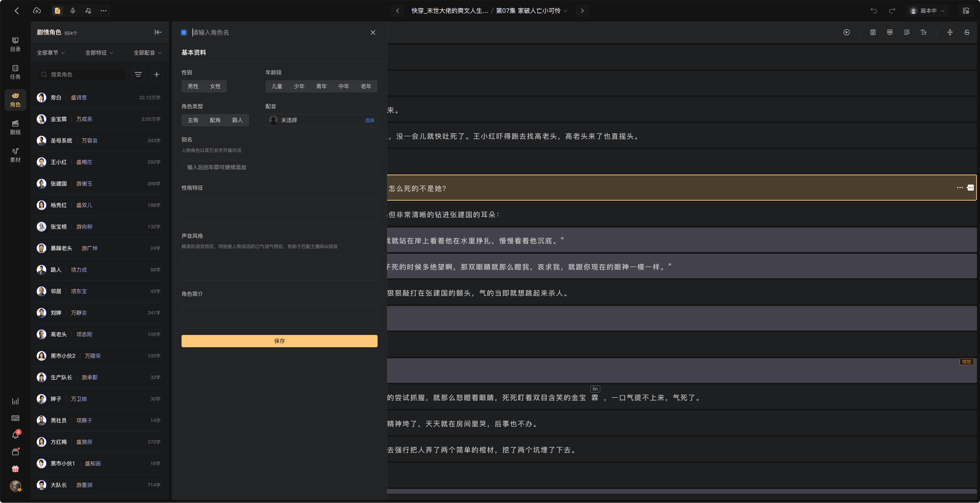This screenshot has width=980, height=503.
Task: Click the back arrow icon at top left
Action: pos(17,11)
